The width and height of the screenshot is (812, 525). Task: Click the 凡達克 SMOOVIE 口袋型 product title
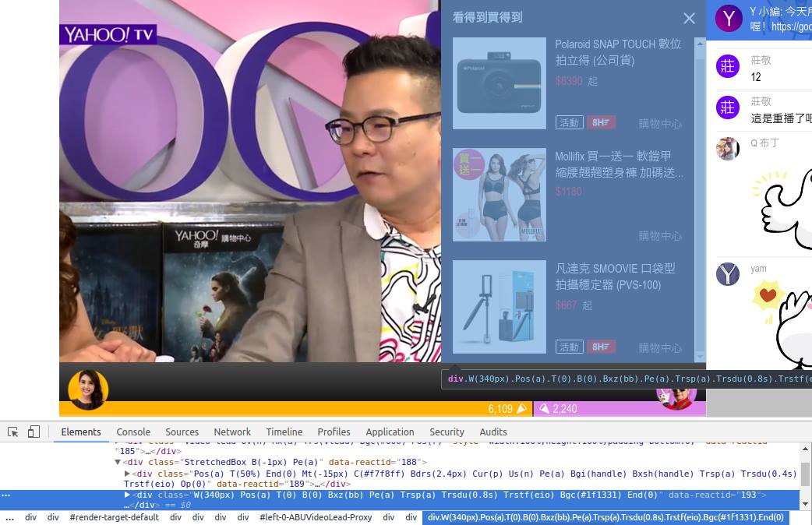[x=615, y=277]
